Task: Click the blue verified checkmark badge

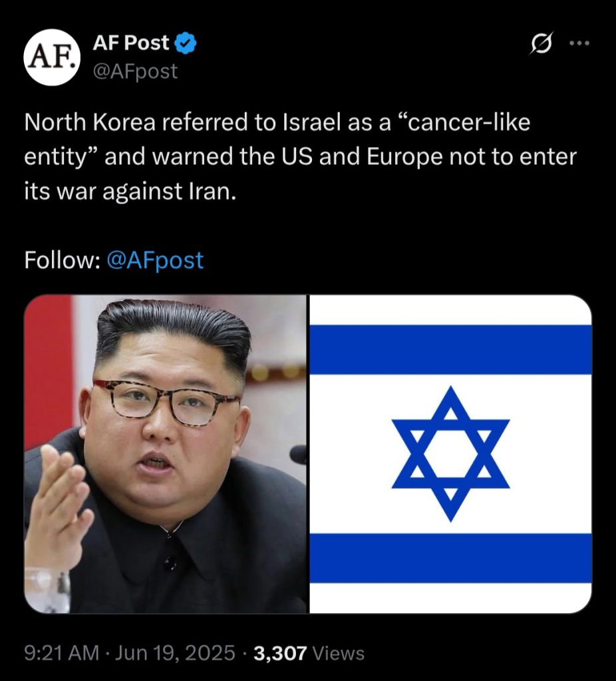Action: coord(186,43)
